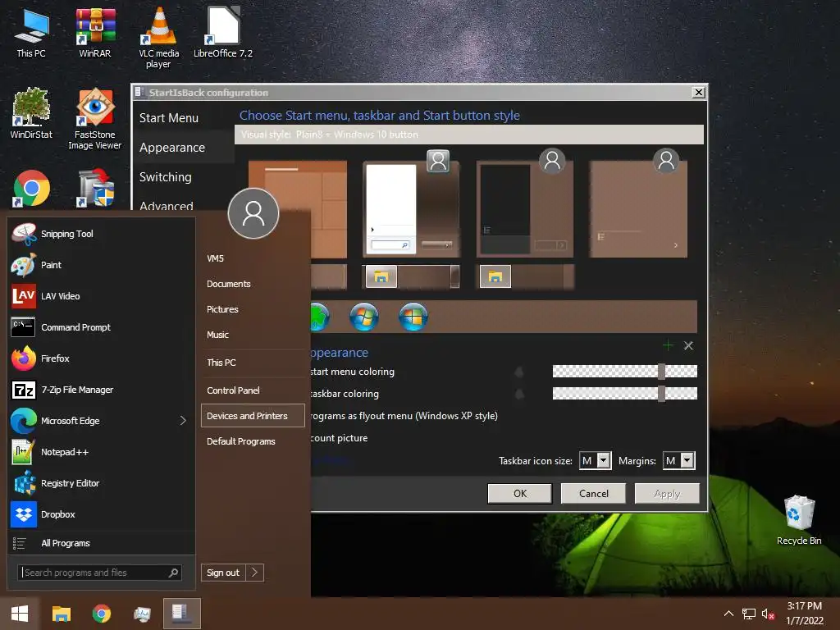The height and width of the screenshot is (630, 840).
Task: Open Devices and Printers
Action: pyautogui.click(x=253, y=416)
